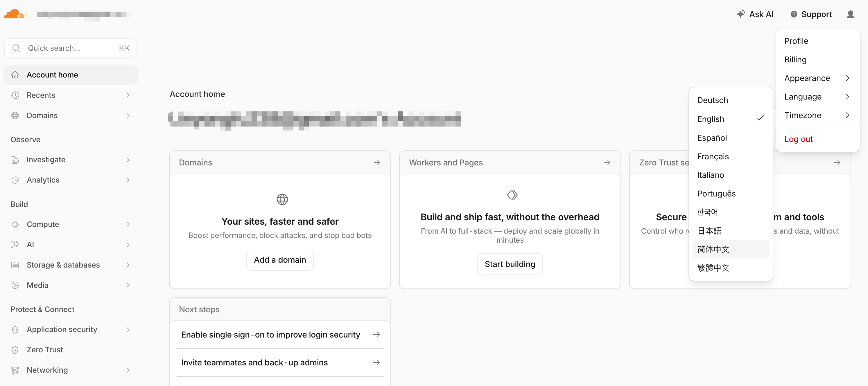This screenshot has width=868, height=386.
Task: Open the Domains card arrow icon
Action: [377, 163]
